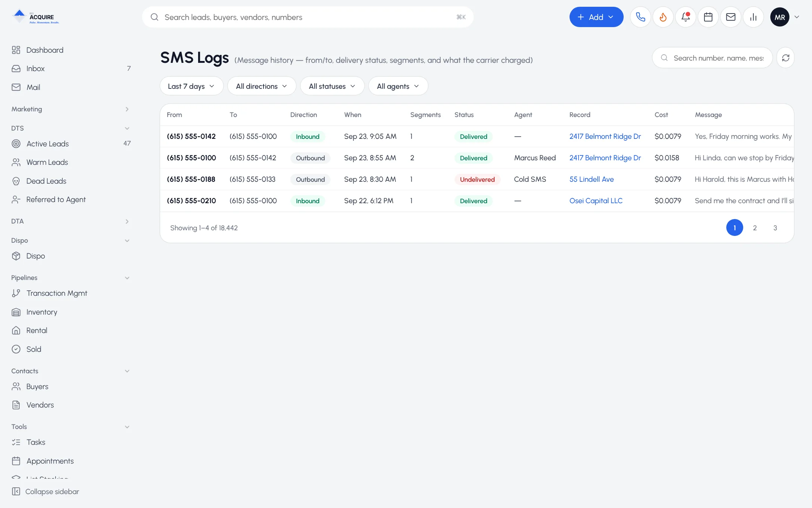This screenshot has height=508, width=812.
Task: Open Active Leads list
Action: [x=71, y=144]
